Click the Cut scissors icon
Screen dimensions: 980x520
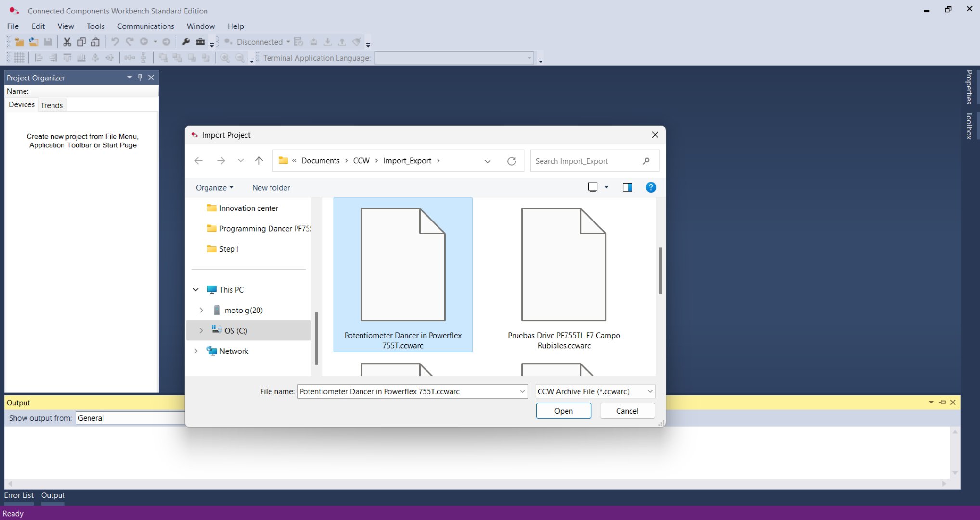point(67,42)
